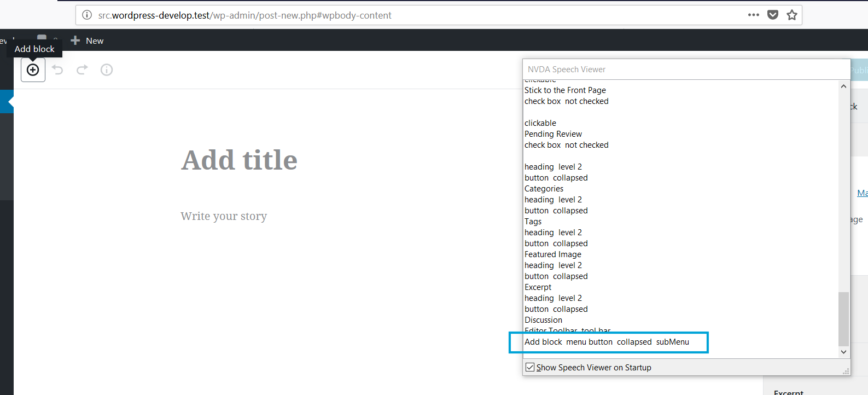View site information icon in address bar

point(87,15)
